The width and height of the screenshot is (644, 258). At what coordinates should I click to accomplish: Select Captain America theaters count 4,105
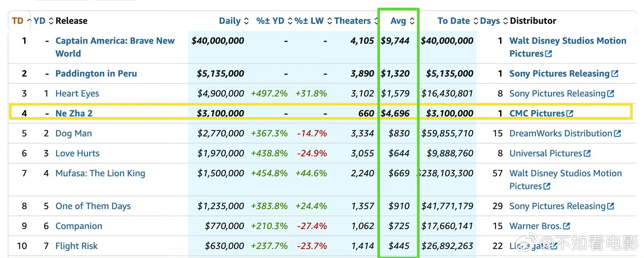pyautogui.click(x=362, y=41)
